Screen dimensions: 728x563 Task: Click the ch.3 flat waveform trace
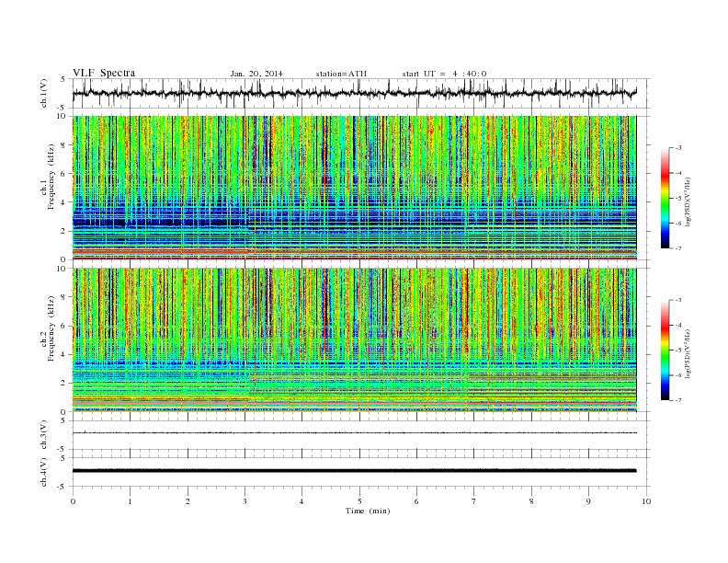click(x=355, y=433)
